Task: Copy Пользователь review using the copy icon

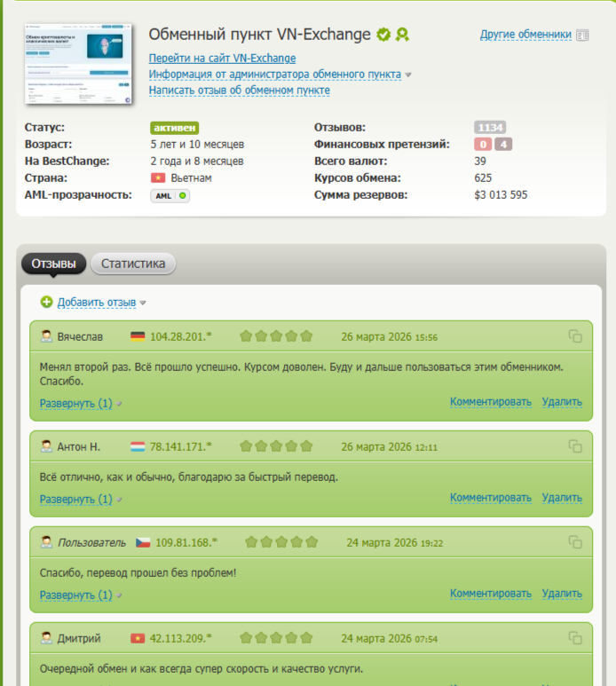Action: point(575,542)
